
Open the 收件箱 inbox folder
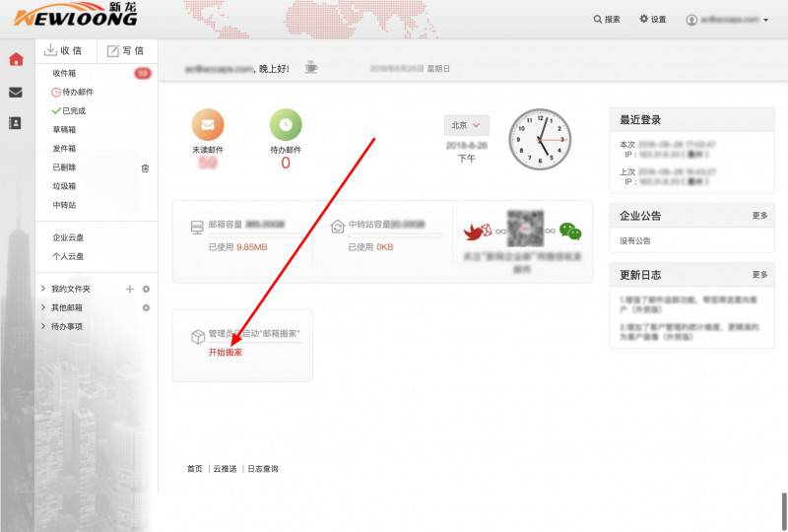pos(64,74)
